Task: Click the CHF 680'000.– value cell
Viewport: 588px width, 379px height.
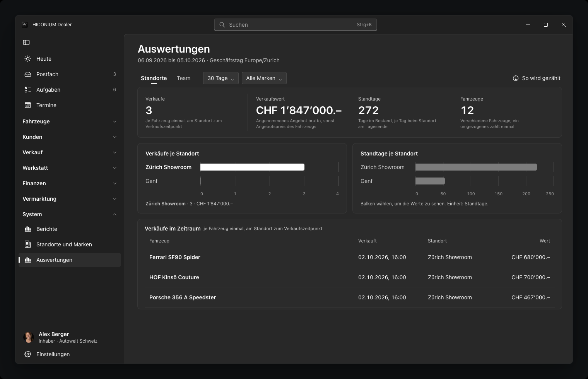Action: click(x=531, y=257)
